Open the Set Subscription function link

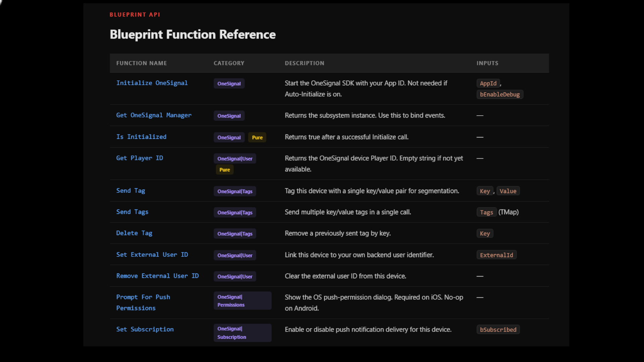point(145,329)
